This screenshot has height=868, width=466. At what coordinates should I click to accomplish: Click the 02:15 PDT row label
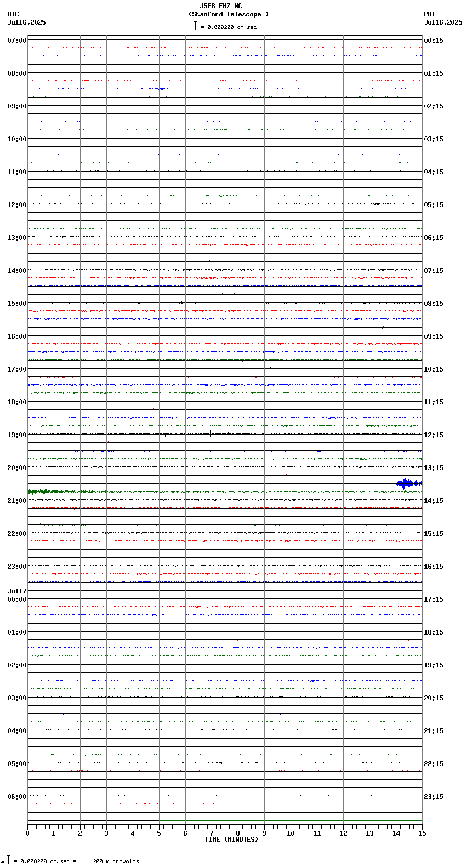434,106
